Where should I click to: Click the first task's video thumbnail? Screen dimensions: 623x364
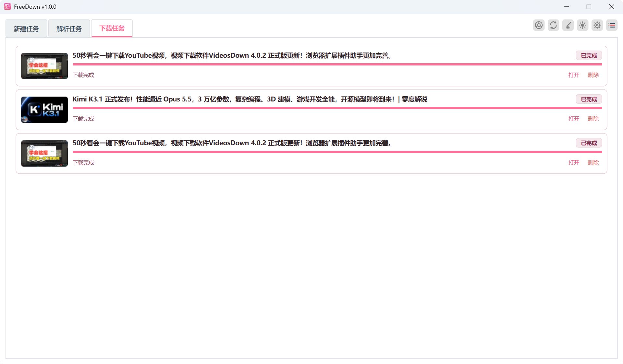44,66
